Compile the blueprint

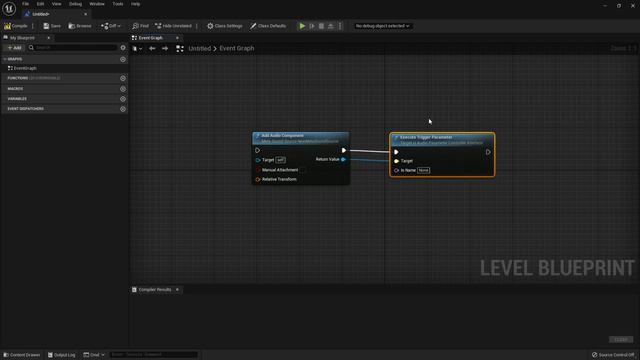click(x=16, y=26)
